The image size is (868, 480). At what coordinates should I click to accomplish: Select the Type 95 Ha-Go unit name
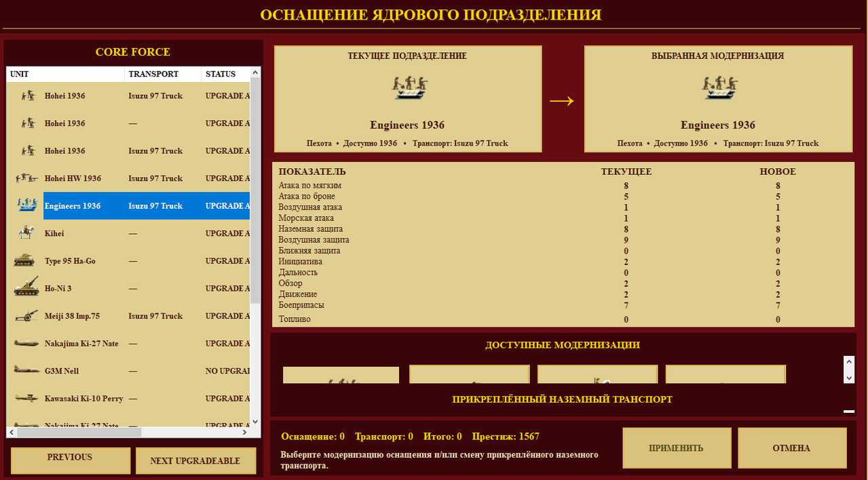[x=71, y=261]
